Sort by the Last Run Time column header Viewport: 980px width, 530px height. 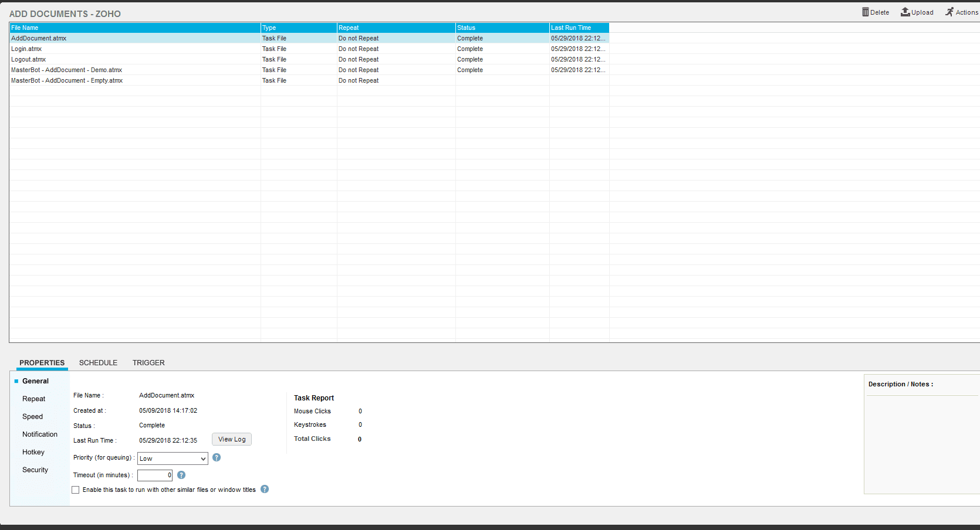[x=579, y=28]
